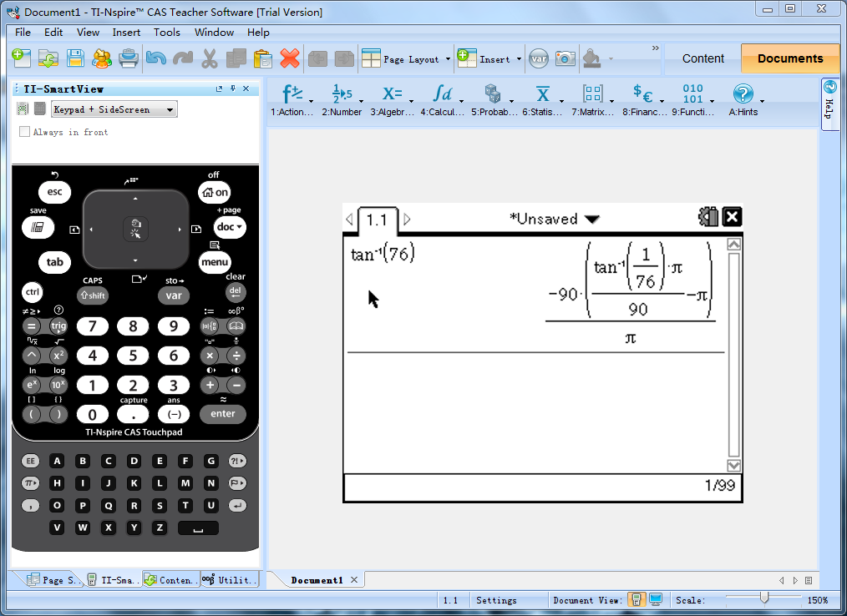Open the A:Hints question mark icon
Image resolution: width=847 pixels, height=616 pixels.
743,94
